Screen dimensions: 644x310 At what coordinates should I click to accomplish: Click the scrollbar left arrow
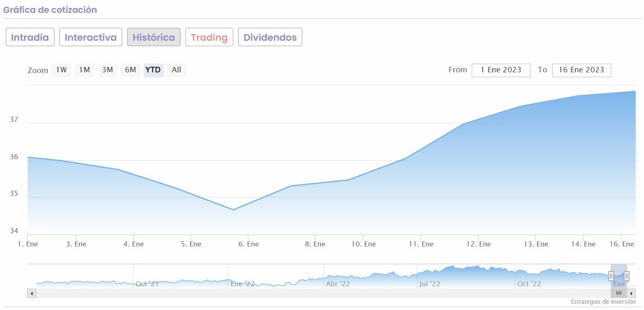32,293
